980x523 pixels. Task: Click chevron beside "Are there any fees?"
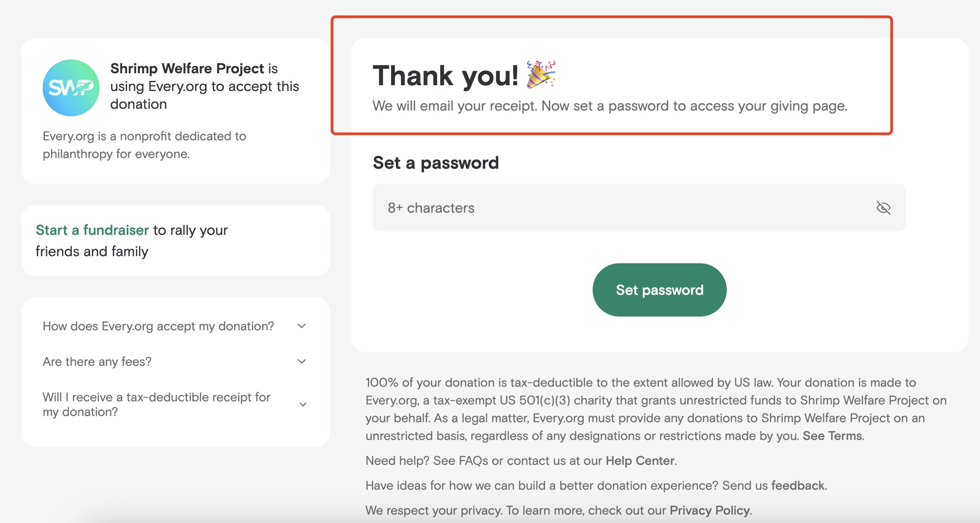[x=302, y=361]
